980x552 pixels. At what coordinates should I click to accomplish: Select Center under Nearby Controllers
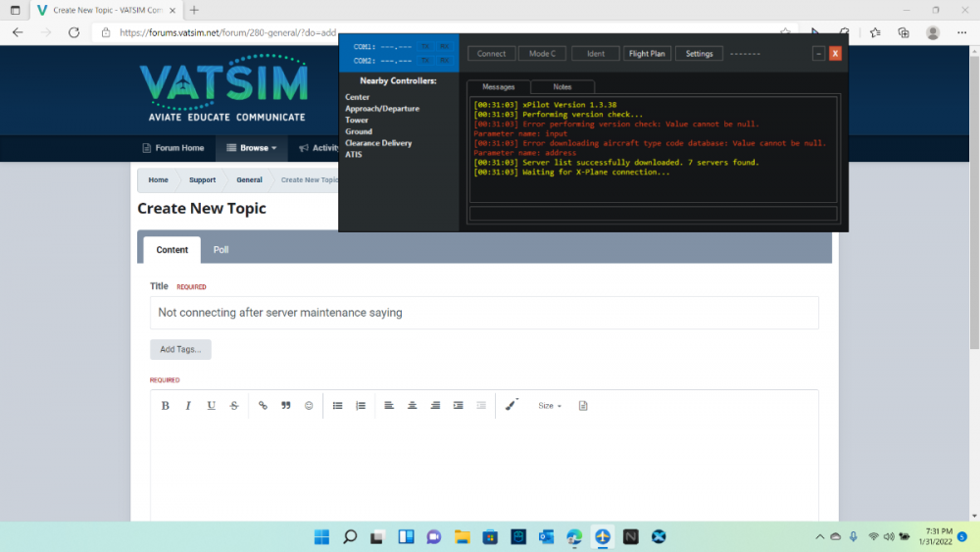[357, 97]
